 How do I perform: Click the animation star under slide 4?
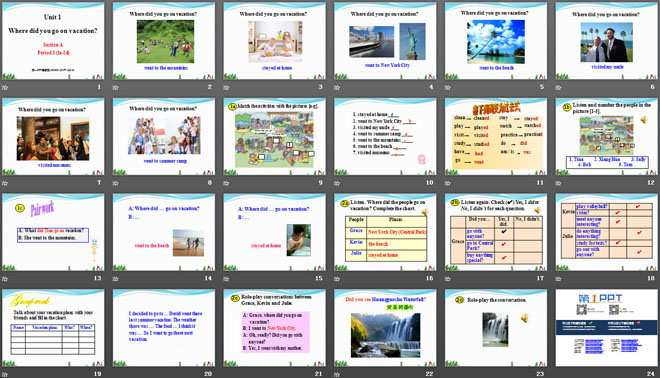tap(337, 88)
